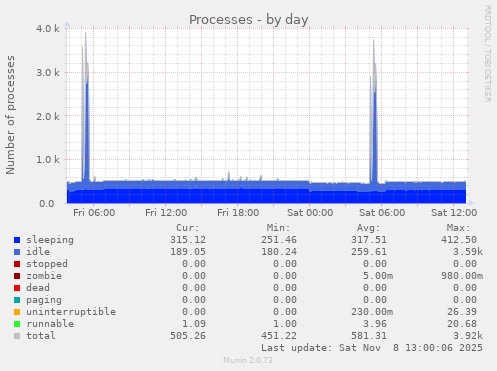Click sleeping minimum value 251.46

[x=279, y=240]
